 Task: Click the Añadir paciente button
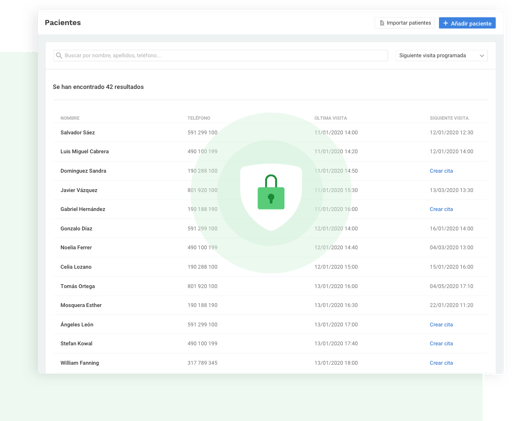pyautogui.click(x=467, y=23)
